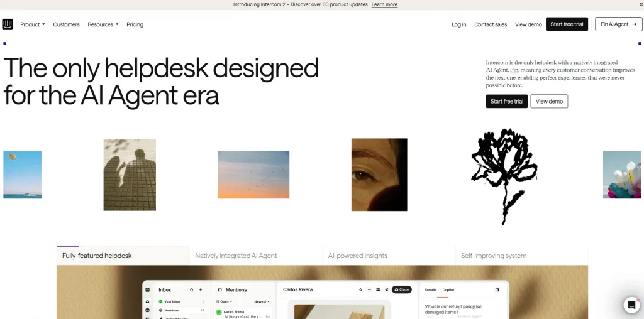The width and height of the screenshot is (644, 319).
Task: Click the Close conversation button
Action: pyautogui.click(x=402, y=289)
